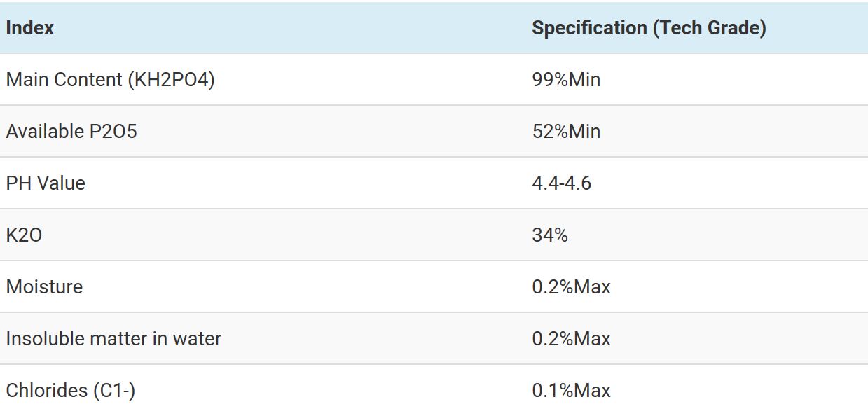
Task: Click the 34% specification value
Action: click(x=550, y=235)
